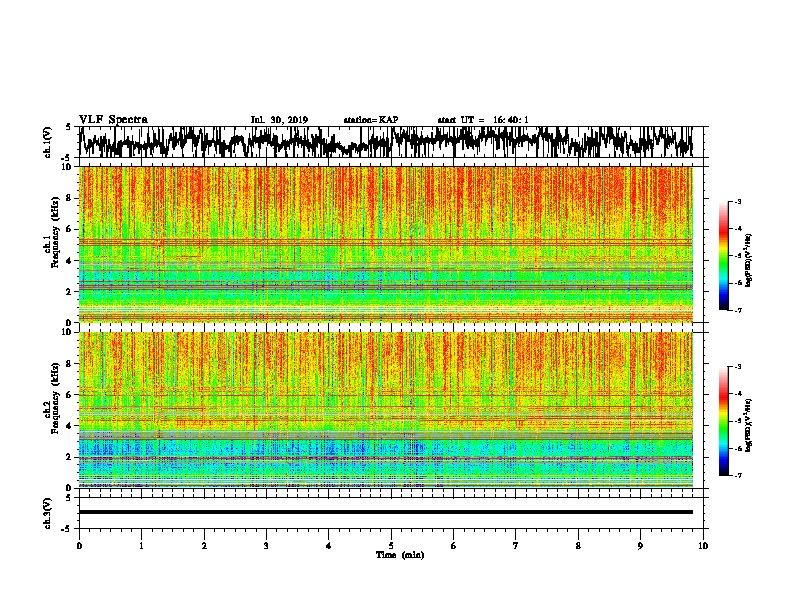Click the "-5" voltage tick of ch.1(V) panel
Screen dimensions: 792x612
[67, 157]
